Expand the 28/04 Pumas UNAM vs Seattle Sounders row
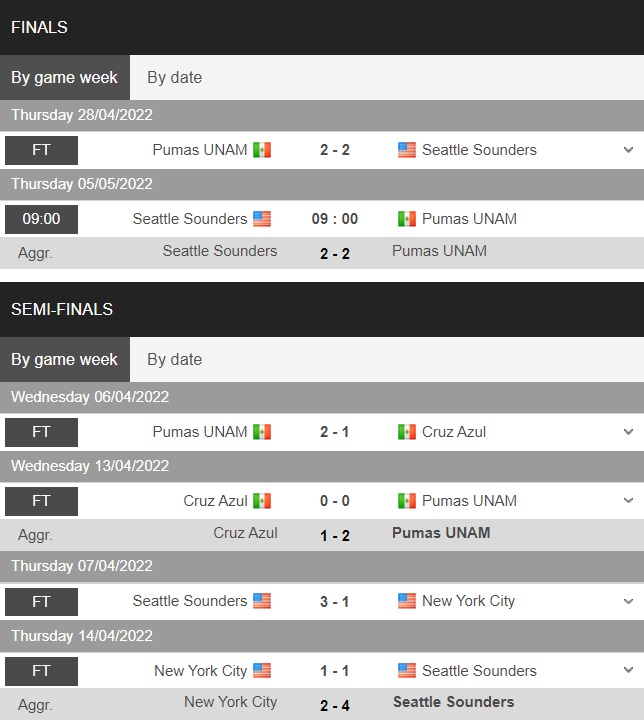The width and height of the screenshot is (644, 720). pyautogui.click(x=628, y=150)
